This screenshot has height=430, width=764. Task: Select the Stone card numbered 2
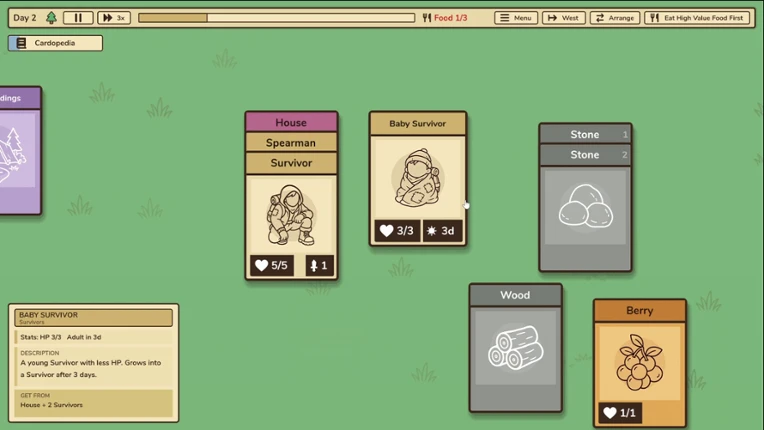pos(585,155)
